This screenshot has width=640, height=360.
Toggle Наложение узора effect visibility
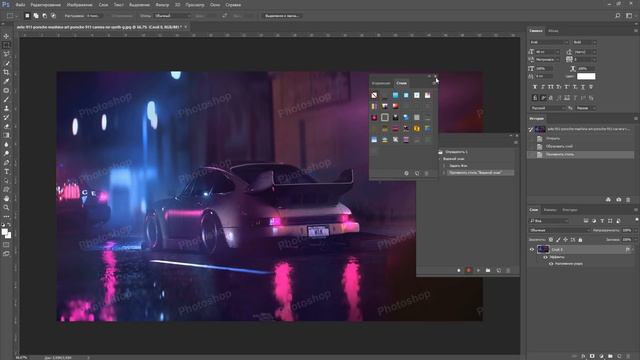coord(551,264)
